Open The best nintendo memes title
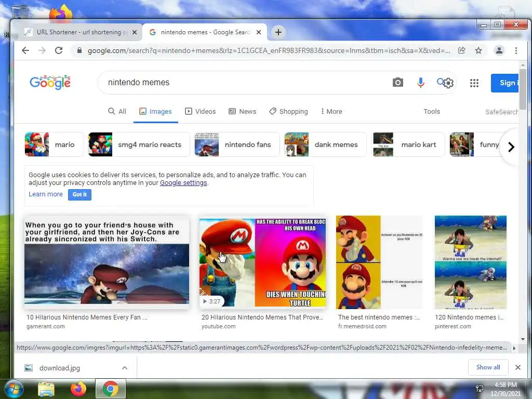 point(379,317)
